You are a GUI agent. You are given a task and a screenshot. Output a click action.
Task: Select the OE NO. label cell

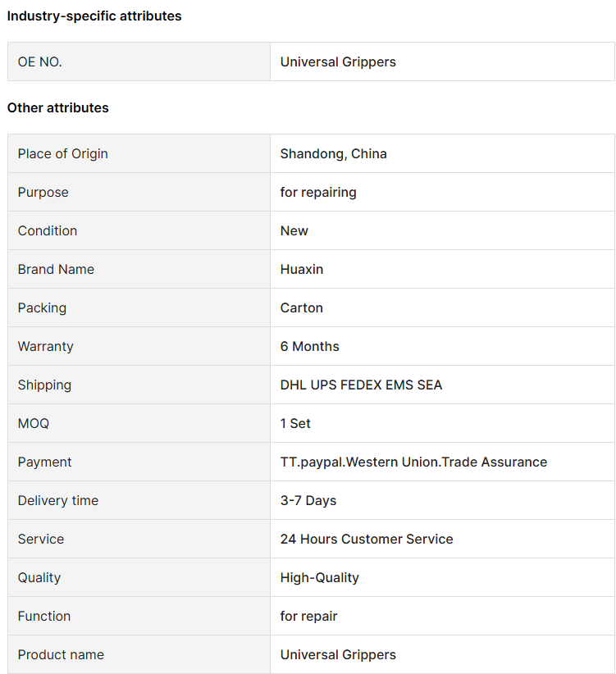(x=139, y=61)
